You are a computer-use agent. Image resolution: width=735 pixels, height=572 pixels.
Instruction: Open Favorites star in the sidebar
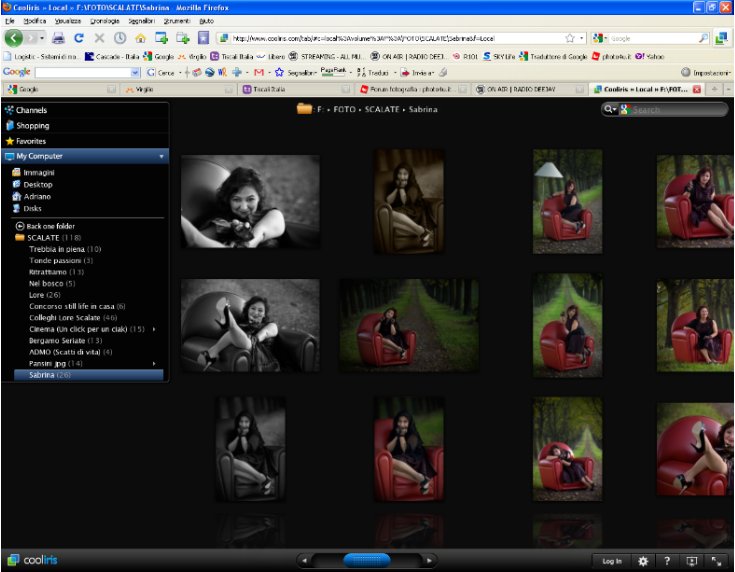click(30, 141)
